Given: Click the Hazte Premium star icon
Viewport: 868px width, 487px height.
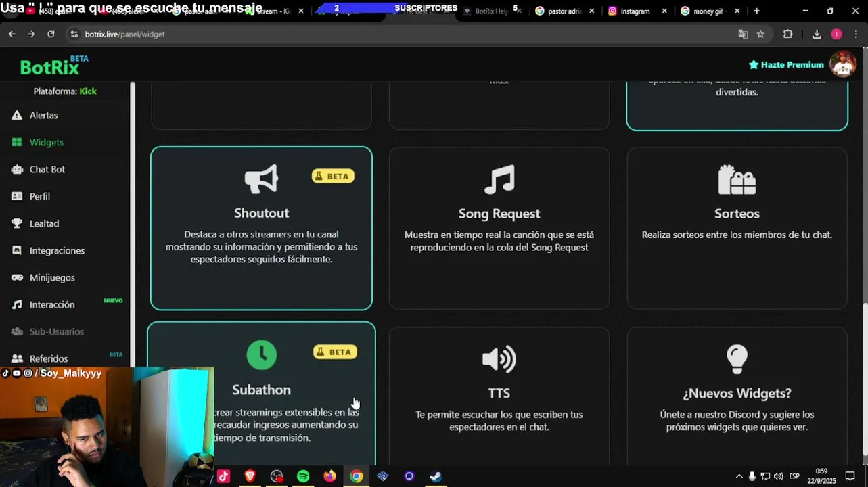Looking at the screenshot, I should coord(754,65).
